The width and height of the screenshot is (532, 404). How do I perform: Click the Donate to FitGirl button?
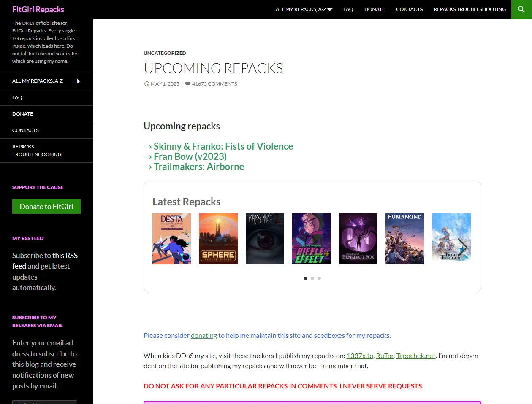coord(46,207)
